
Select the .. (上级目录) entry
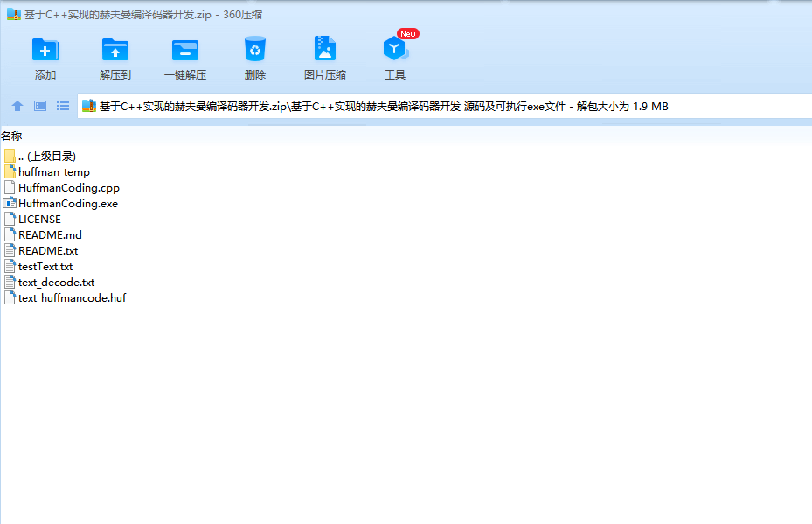[x=47, y=156]
